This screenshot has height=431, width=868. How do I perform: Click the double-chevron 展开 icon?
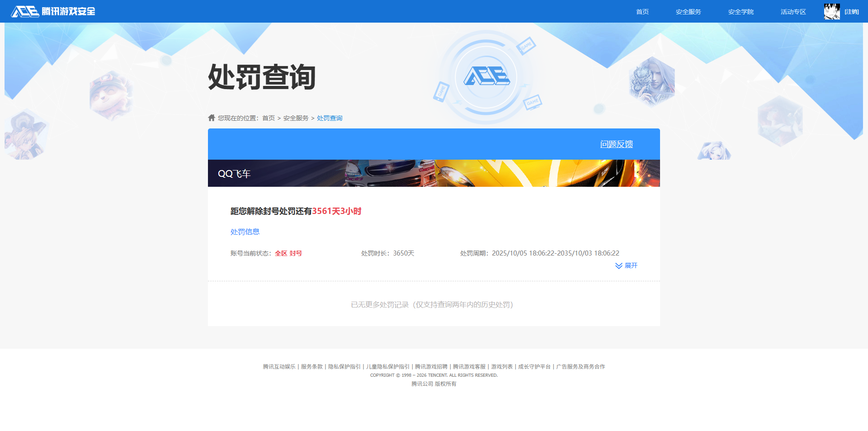click(619, 265)
